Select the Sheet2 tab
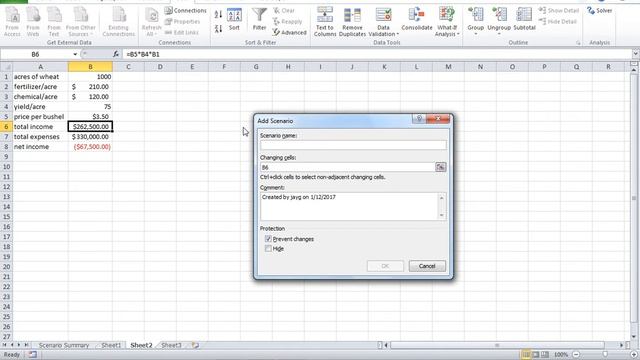The width and height of the screenshot is (640, 360). pos(141,345)
